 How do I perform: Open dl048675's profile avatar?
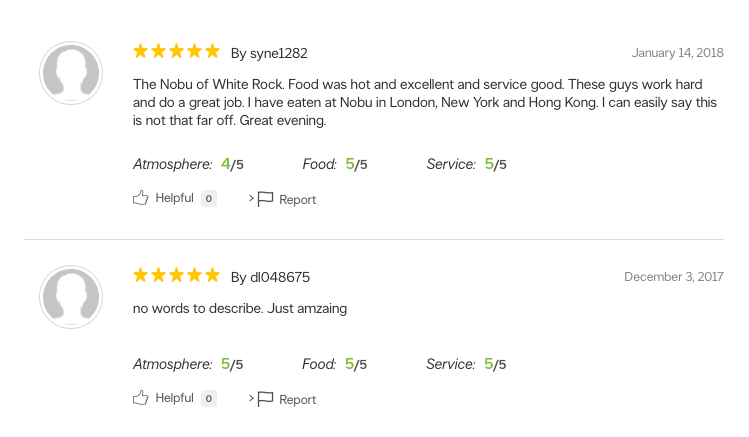tap(71, 297)
